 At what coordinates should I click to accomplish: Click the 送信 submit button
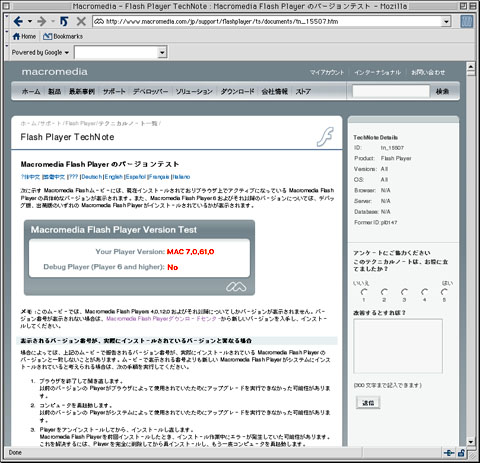pos(368,403)
